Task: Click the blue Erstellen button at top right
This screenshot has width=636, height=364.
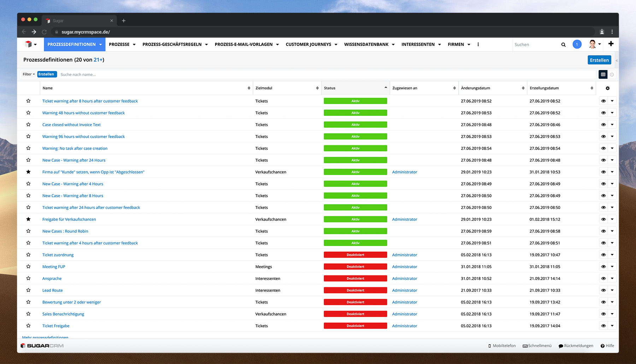Action: 599,60
